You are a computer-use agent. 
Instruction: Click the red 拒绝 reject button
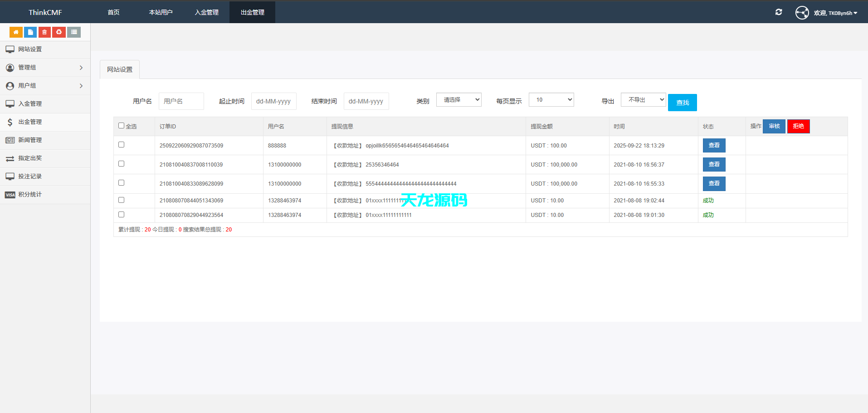(798, 126)
